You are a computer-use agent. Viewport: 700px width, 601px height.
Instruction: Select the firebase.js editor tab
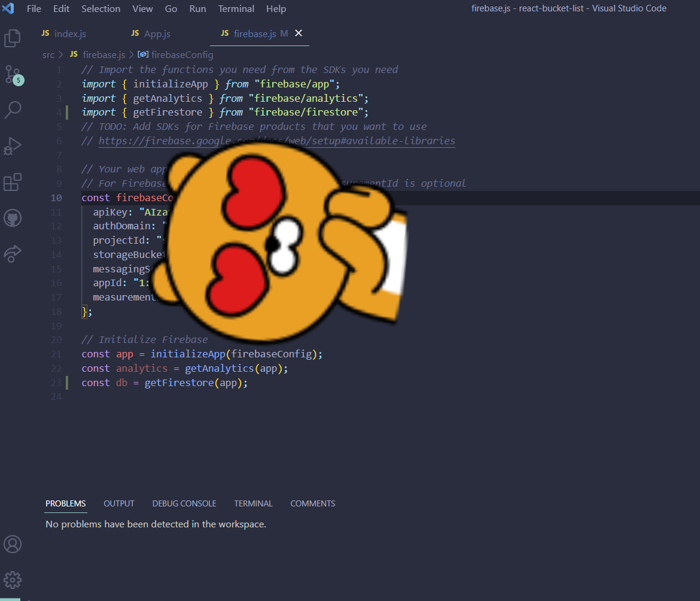pos(255,34)
